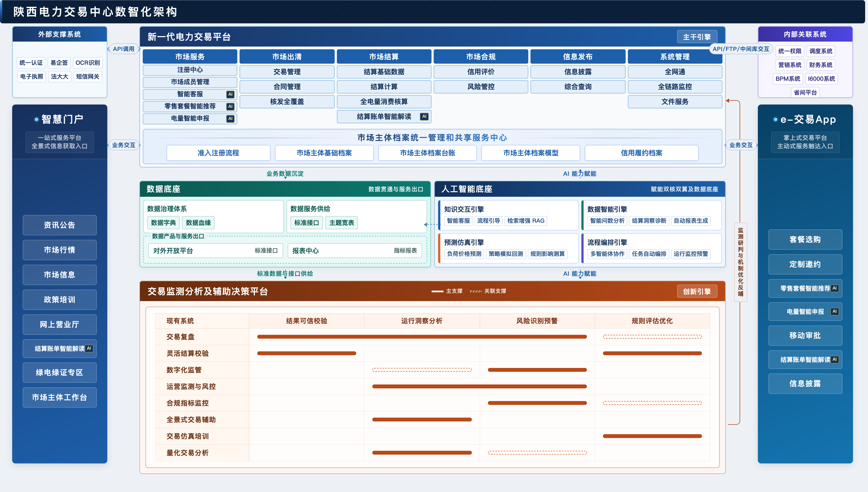Click 统一认证 in 外部支撑系统
The image size is (868, 492).
pyautogui.click(x=31, y=63)
